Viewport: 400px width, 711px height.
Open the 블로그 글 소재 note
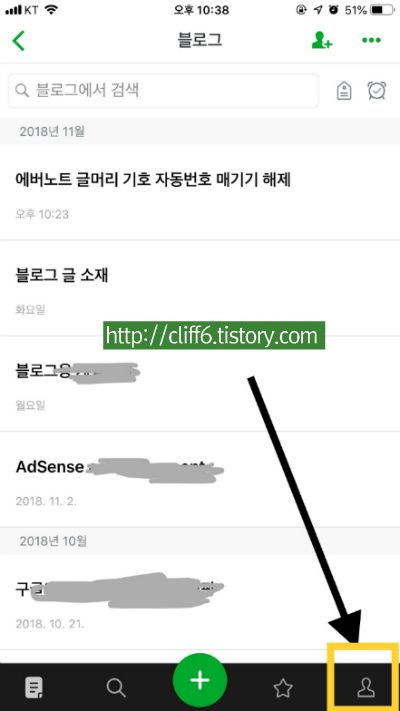click(200, 288)
